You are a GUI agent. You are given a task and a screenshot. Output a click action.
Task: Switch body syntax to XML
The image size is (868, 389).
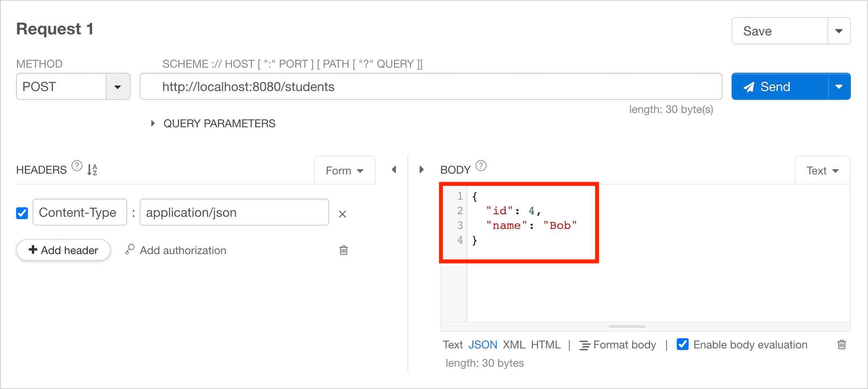(514, 345)
